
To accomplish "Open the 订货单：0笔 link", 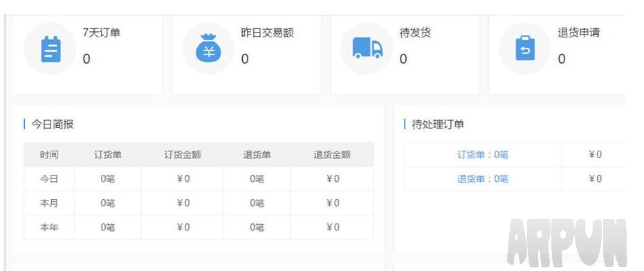I will pyautogui.click(x=483, y=155).
